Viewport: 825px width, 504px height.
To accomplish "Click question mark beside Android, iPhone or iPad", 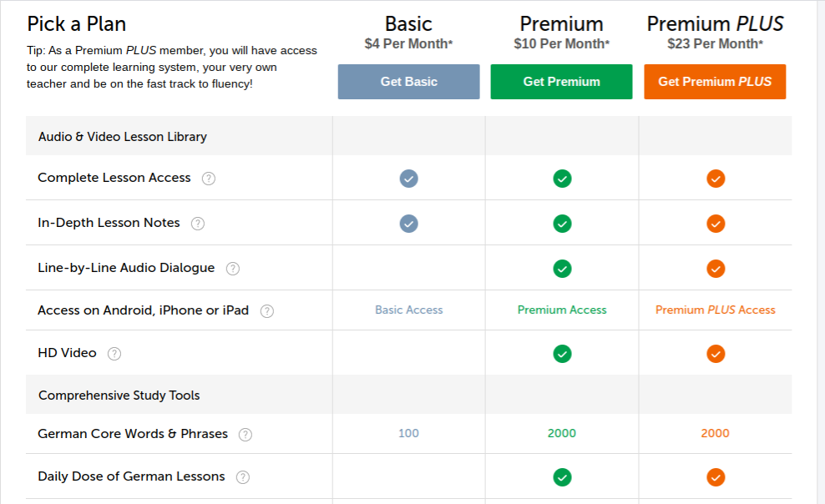I will coord(267,311).
